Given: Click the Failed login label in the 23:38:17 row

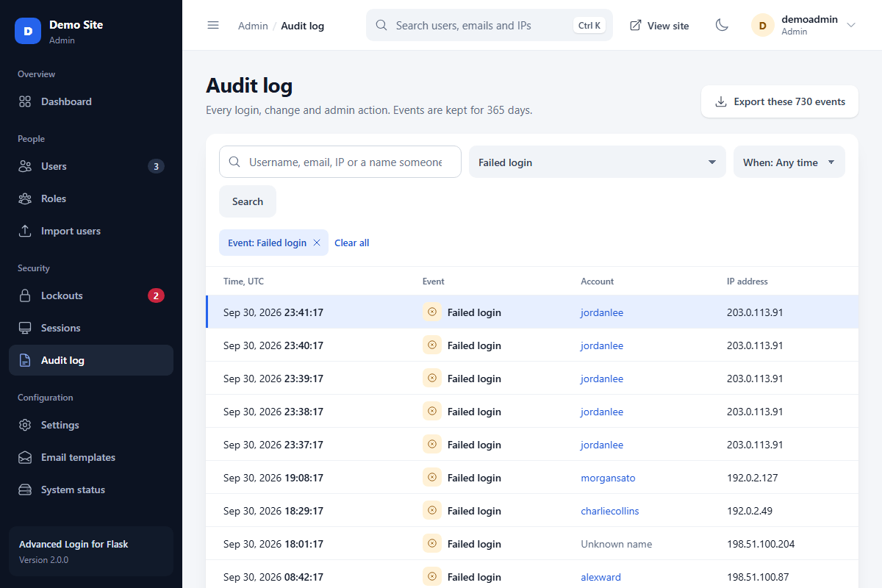Looking at the screenshot, I should point(474,412).
